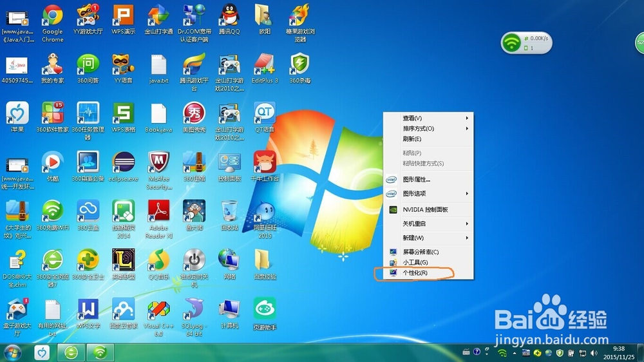Select the WPS文字 desktop icon
Screen dimensions: 644x362
(88, 314)
